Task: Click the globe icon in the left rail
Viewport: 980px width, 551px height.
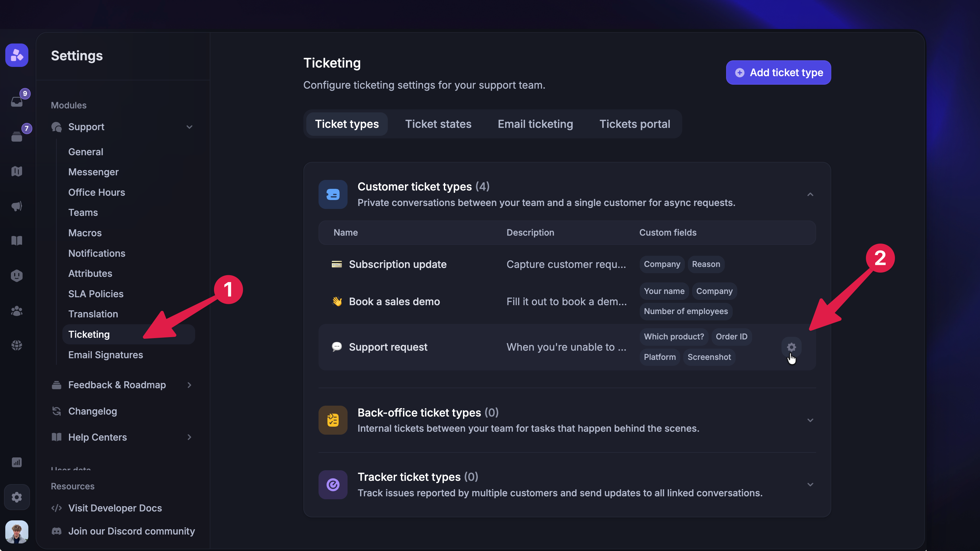Action: pyautogui.click(x=16, y=345)
